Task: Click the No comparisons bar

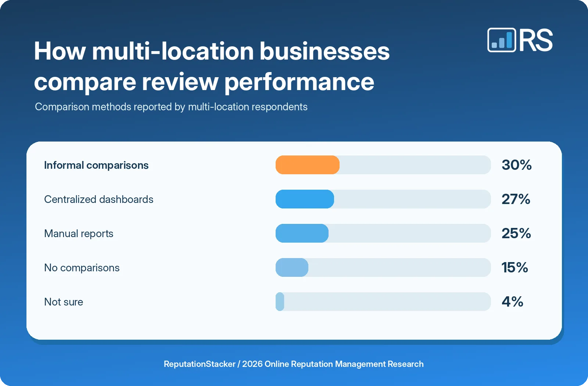Action: point(292,268)
